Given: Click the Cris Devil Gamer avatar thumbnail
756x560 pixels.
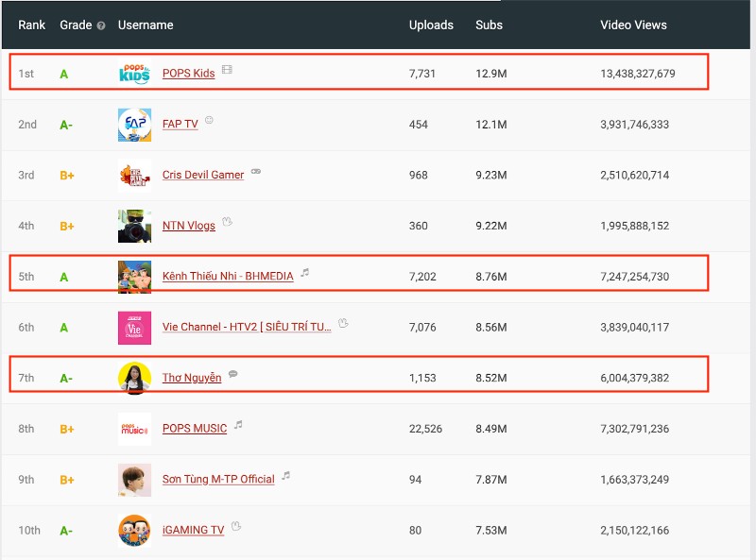Looking at the screenshot, I should [134, 176].
